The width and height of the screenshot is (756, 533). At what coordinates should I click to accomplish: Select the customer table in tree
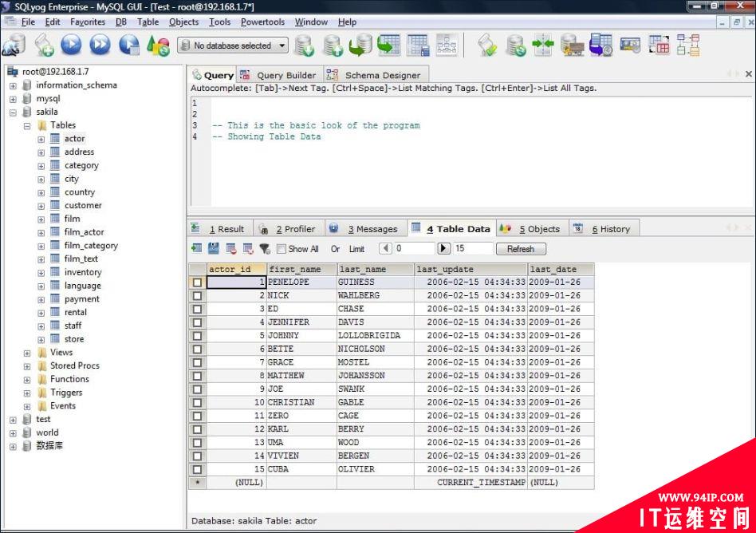pos(83,206)
